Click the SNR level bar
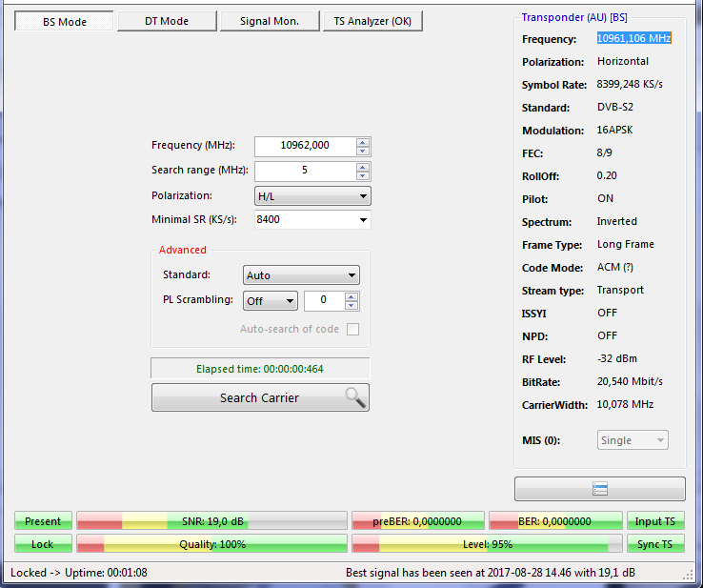703x588 pixels. pos(211,521)
